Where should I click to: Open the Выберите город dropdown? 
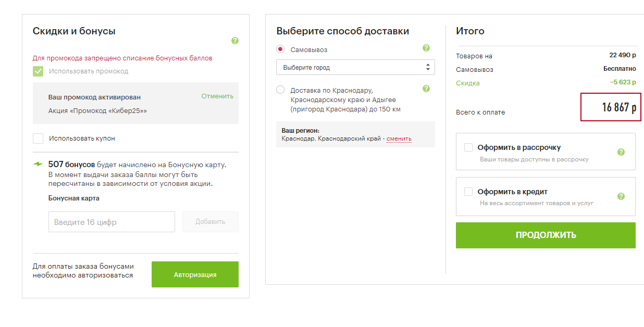point(355,67)
